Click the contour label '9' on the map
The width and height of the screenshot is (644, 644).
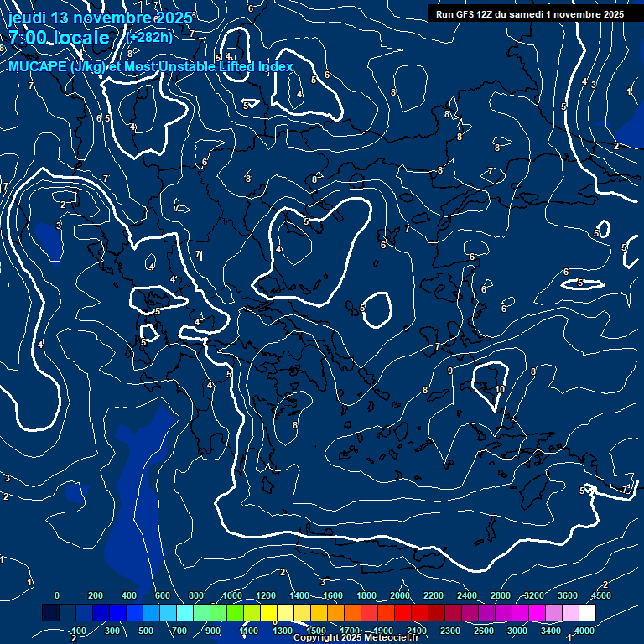tap(450, 371)
